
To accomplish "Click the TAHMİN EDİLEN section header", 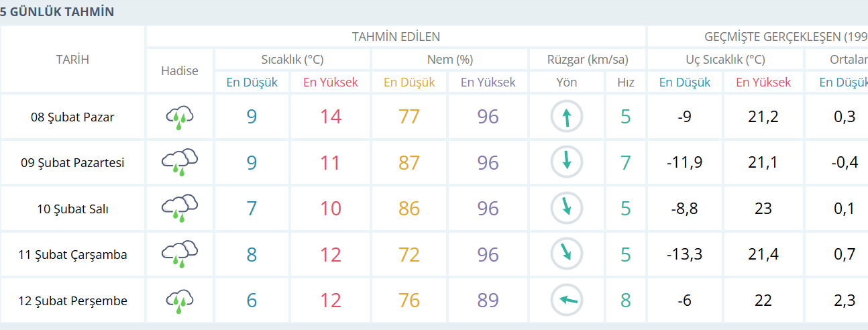I will click(396, 37).
